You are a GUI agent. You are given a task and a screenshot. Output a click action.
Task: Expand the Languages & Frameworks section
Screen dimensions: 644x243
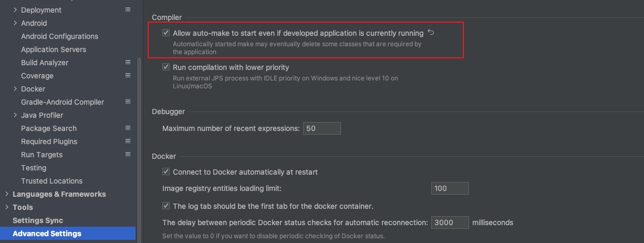(7, 194)
